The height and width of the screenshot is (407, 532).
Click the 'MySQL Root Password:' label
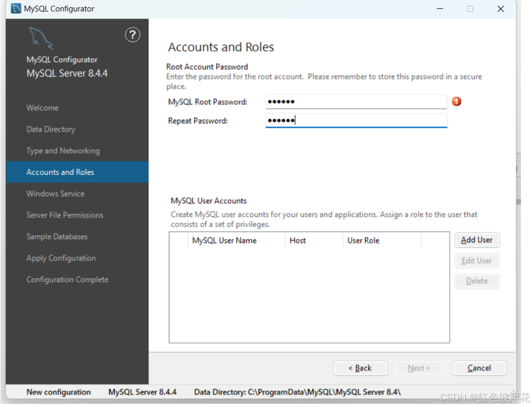click(208, 102)
